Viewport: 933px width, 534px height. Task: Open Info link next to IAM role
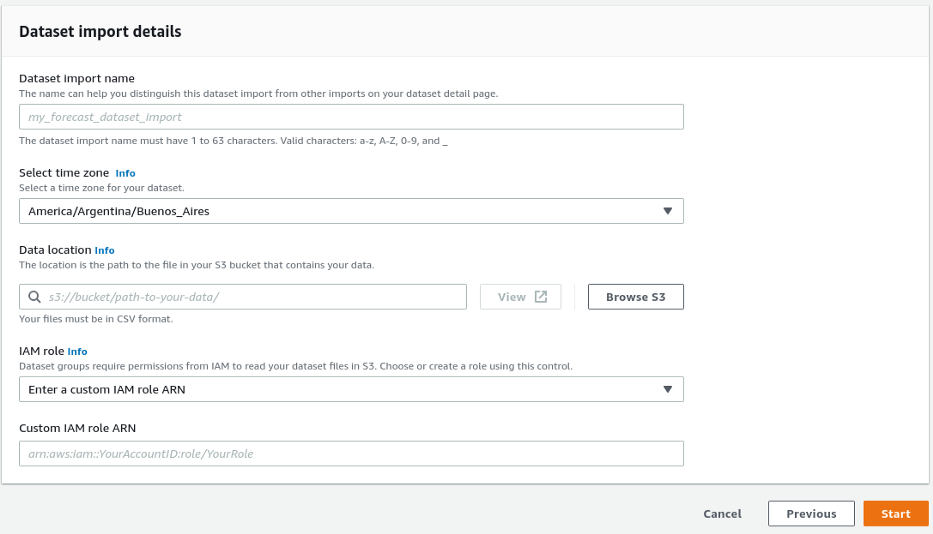click(77, 352)
